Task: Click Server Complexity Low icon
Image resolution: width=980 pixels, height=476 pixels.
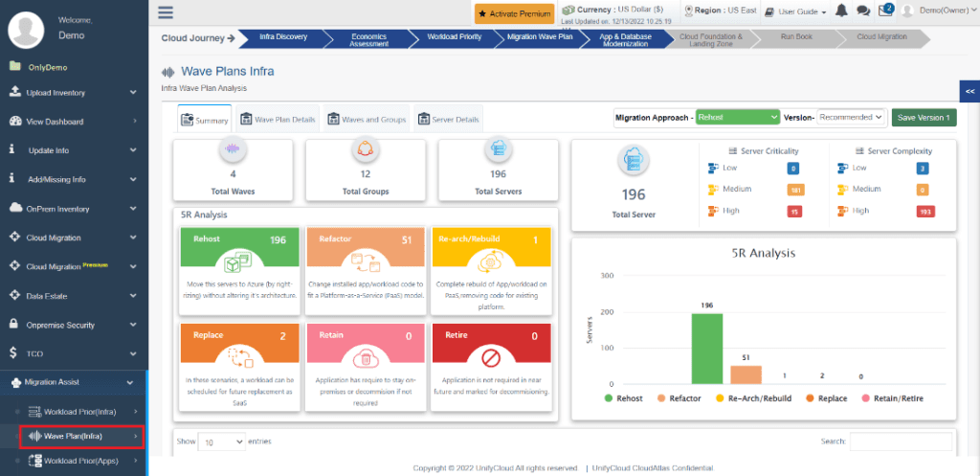Action: (844, 167)
